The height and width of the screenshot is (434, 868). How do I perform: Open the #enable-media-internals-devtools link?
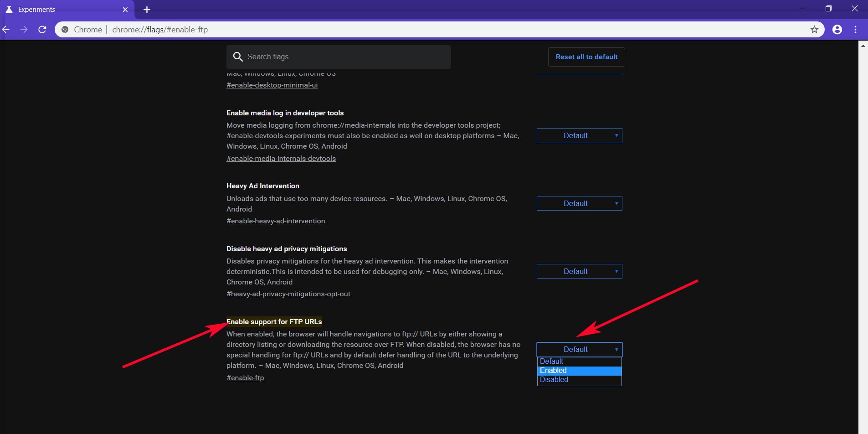281,159
